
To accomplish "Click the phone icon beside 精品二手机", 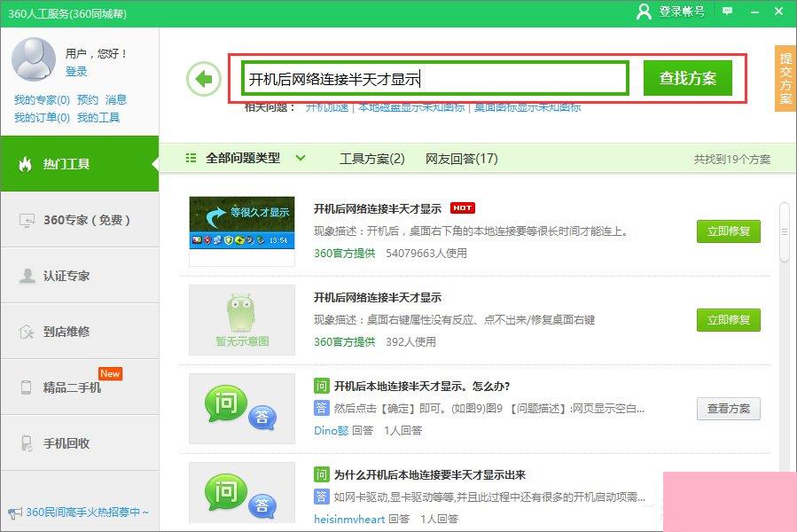I will point(26,387).
